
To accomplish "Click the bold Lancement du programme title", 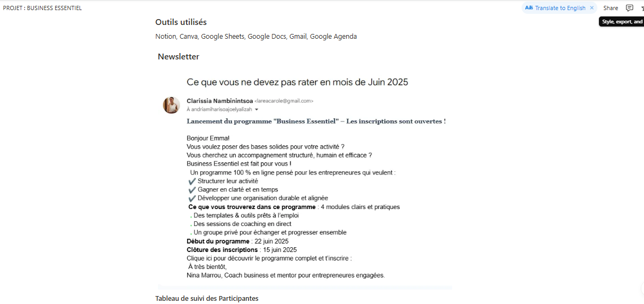I will pyautogui.click(x=316, y=121).
